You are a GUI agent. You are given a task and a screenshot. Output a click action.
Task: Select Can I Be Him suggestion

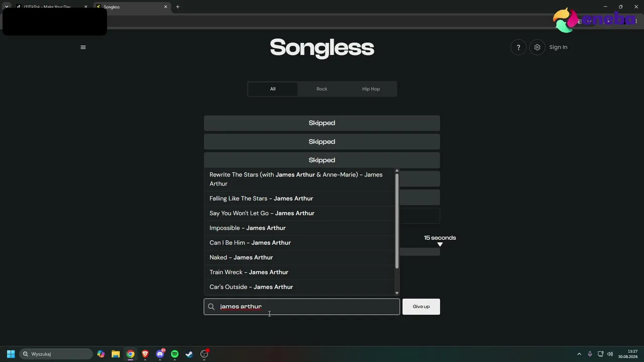(299, 243)
